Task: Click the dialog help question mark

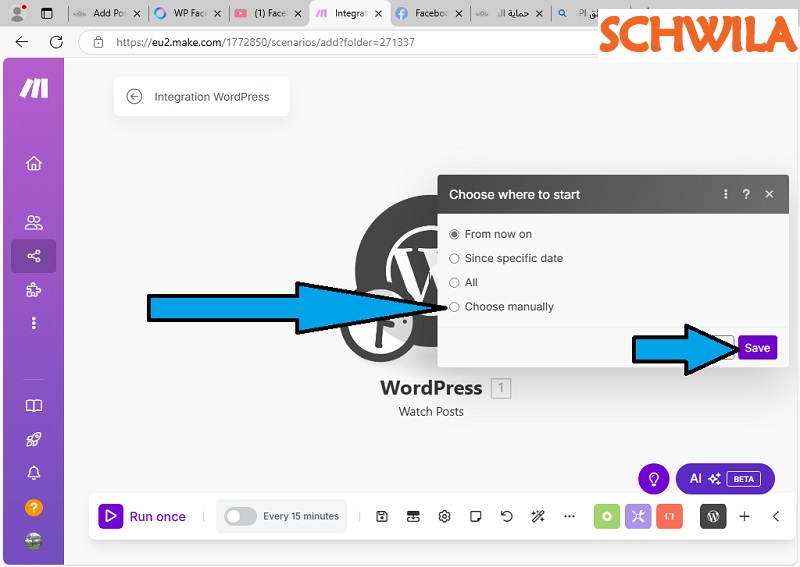Action: tap(746, 194)
